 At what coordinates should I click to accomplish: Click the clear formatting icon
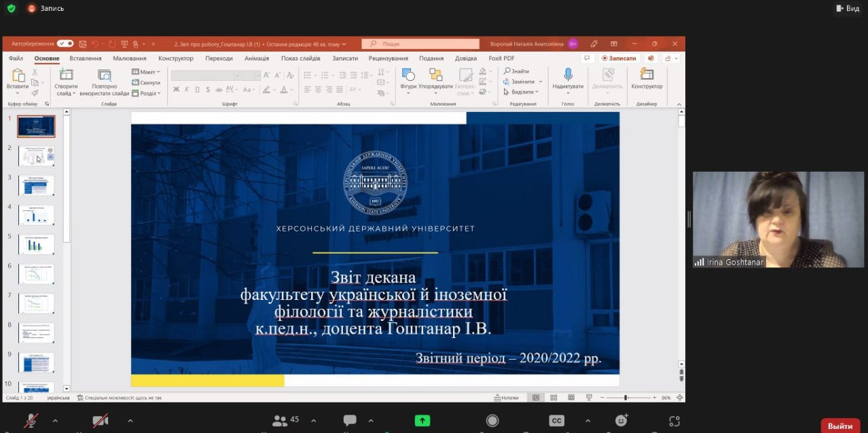291,75
